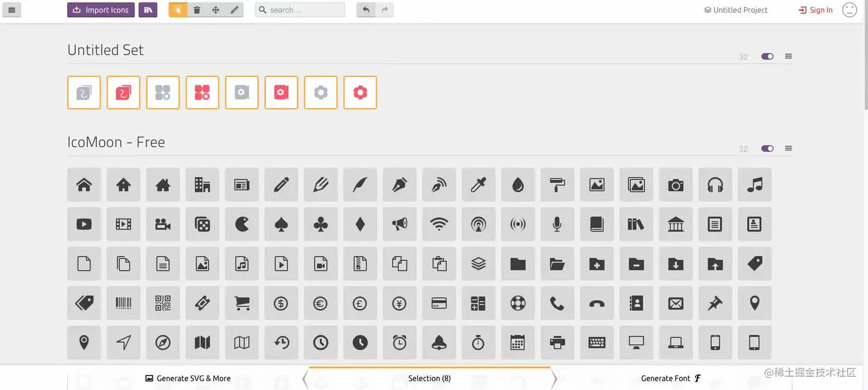Open the Generate Font tab
This screenshot has width=868, height=390.
671,379
